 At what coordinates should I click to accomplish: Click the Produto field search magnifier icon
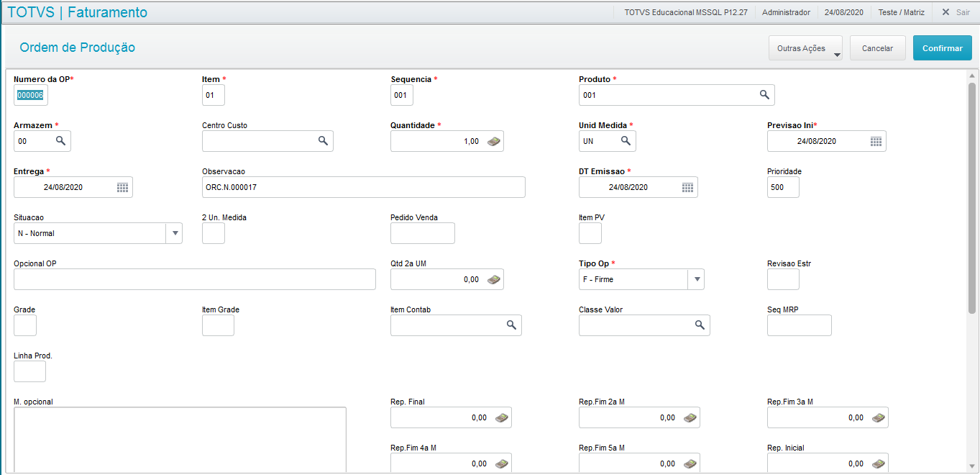point(764,95)
